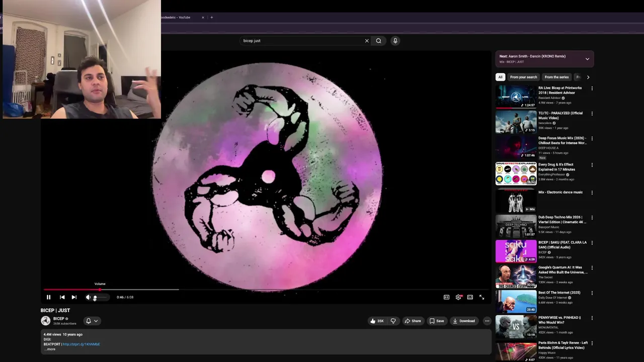Start voice search with microphone
644x362 pixels.
[x=395, y=41]
